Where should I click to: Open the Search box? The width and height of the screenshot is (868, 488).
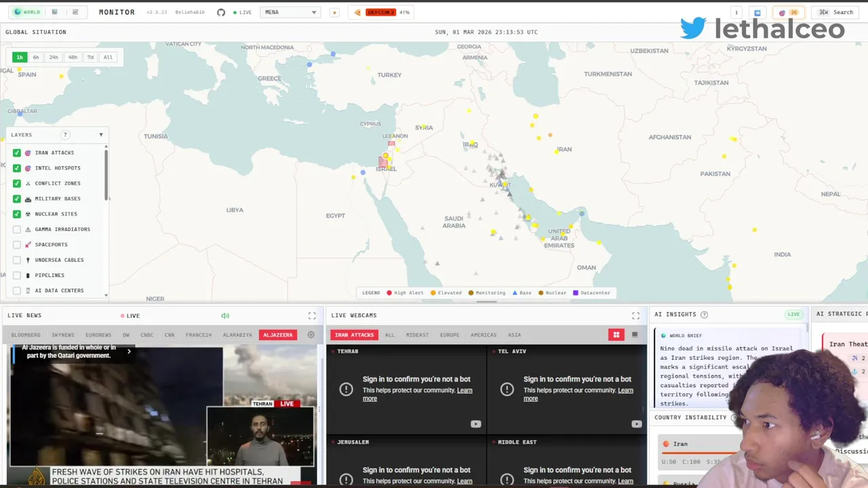pyautogui.click(x=836, y=12)
